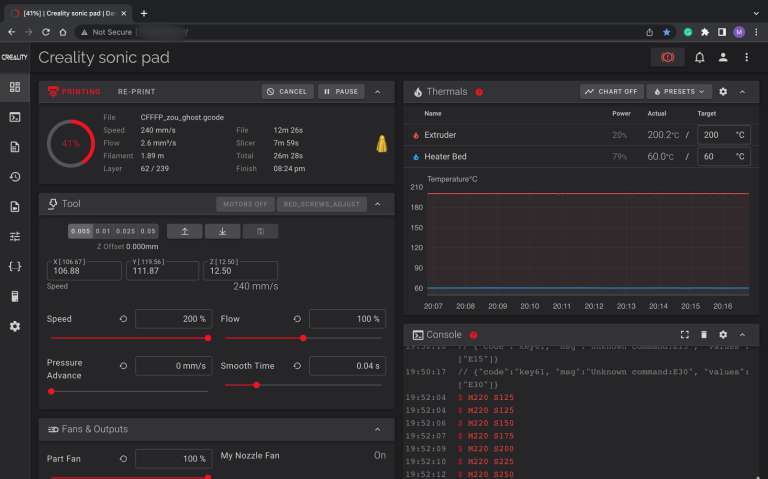Open the three-dot menu in the top bar
The image size is (768, 479).
coord(746,58)
